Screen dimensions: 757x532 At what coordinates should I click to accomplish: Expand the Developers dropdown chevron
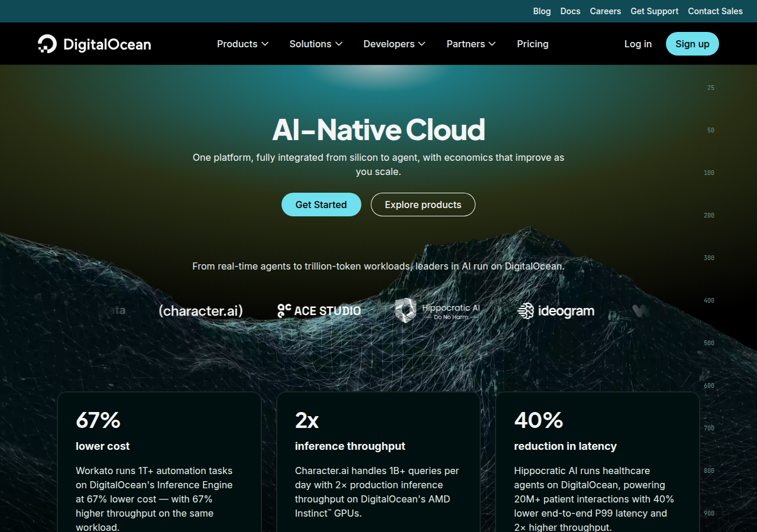point(422,44)
